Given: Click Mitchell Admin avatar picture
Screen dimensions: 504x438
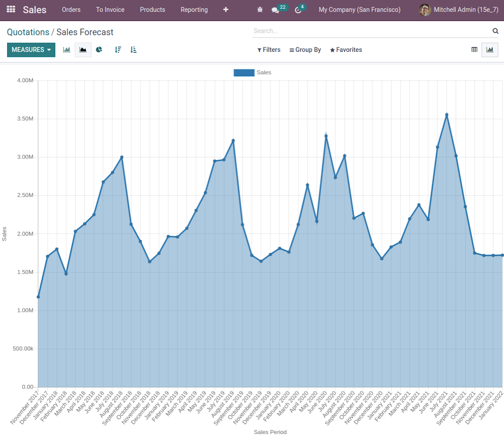Looking at the screenshot, I should click(425, 10).
